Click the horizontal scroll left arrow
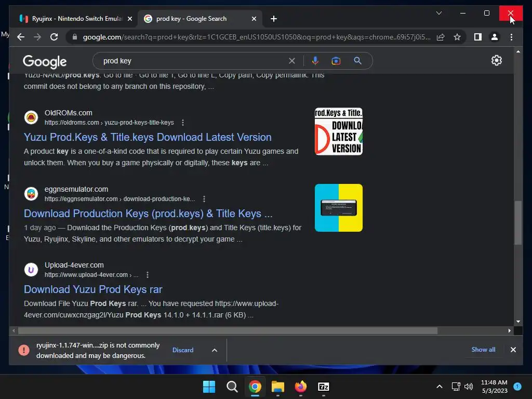The image size is (532, 399). click(x=14, y=330)
